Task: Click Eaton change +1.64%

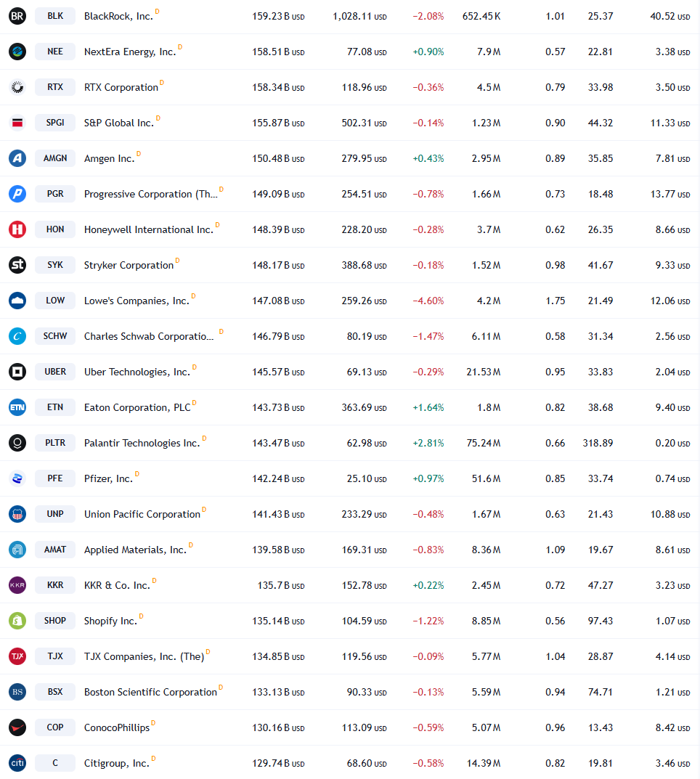Action: (x=428, y=408)
